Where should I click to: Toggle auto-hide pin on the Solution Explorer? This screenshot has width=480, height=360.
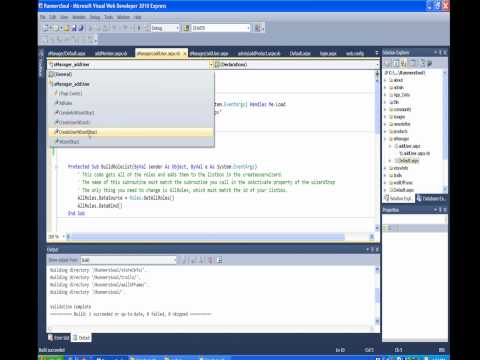[440, 53]
